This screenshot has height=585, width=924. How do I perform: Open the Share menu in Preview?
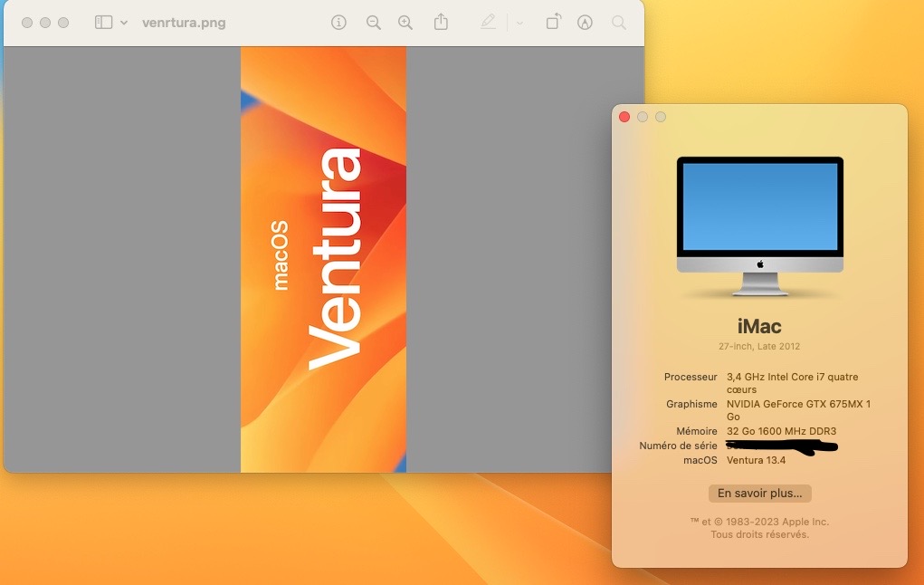click(441, 23)
